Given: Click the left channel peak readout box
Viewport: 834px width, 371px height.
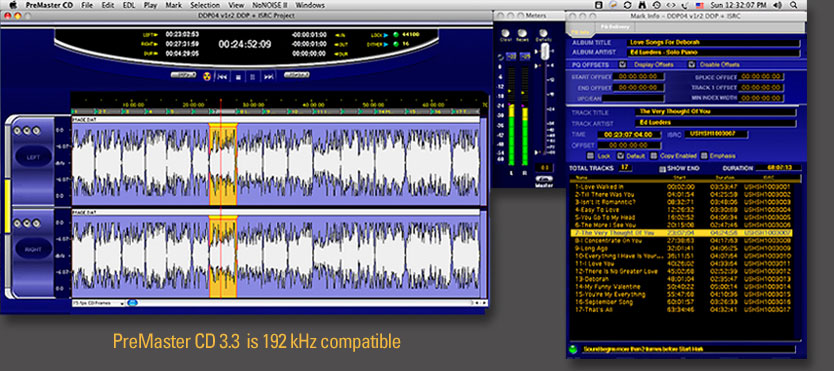Looking at the screenshot, I should point(511,56).
